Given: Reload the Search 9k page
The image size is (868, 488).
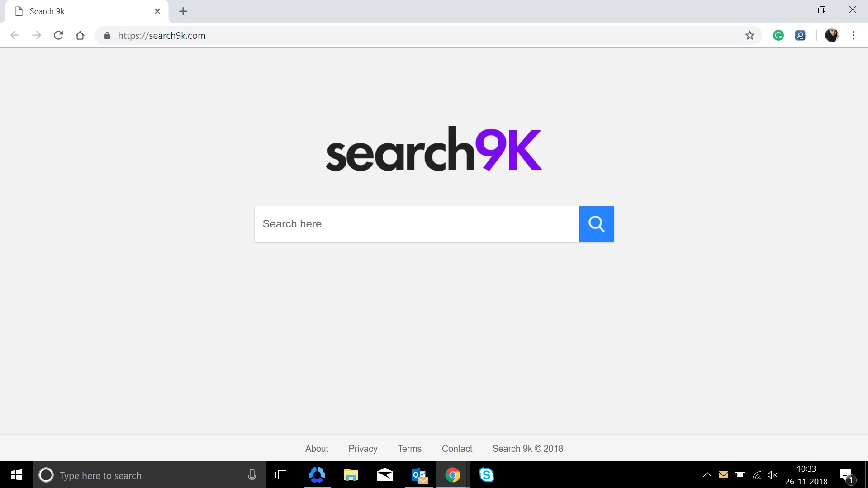Looking at the screenshot, I should click(x=58, y=35).
